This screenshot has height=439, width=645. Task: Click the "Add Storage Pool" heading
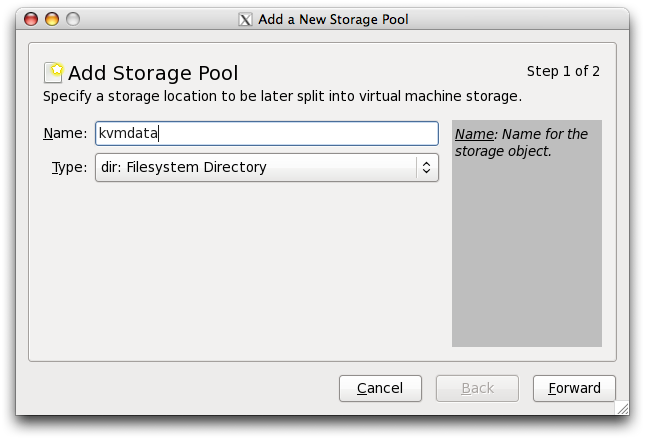153,73
